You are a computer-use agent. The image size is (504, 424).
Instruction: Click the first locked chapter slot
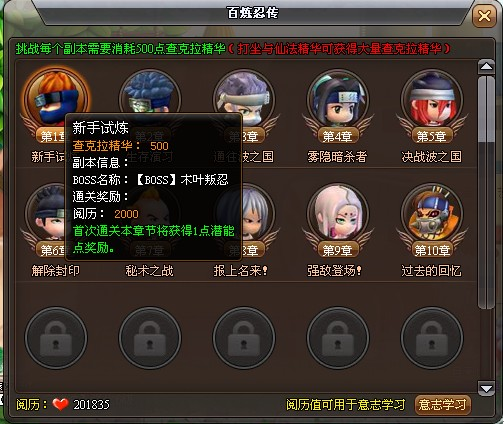56,338
